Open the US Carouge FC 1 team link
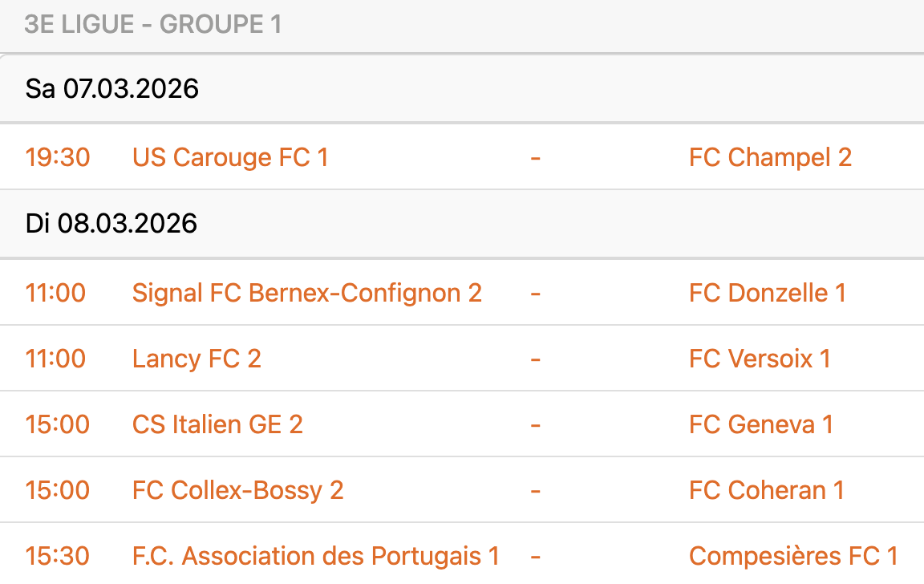 [230, 157]
